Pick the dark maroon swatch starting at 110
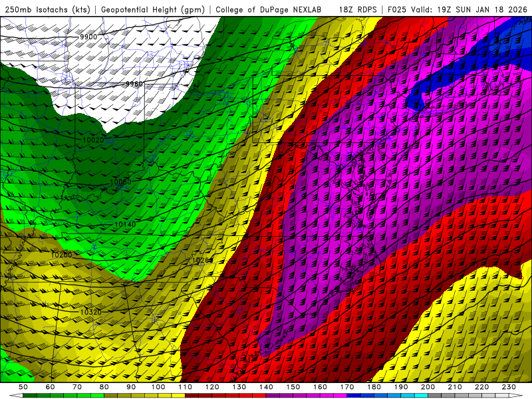The width and height of the screenshot is (532, 399). click(x=192, y=396)
